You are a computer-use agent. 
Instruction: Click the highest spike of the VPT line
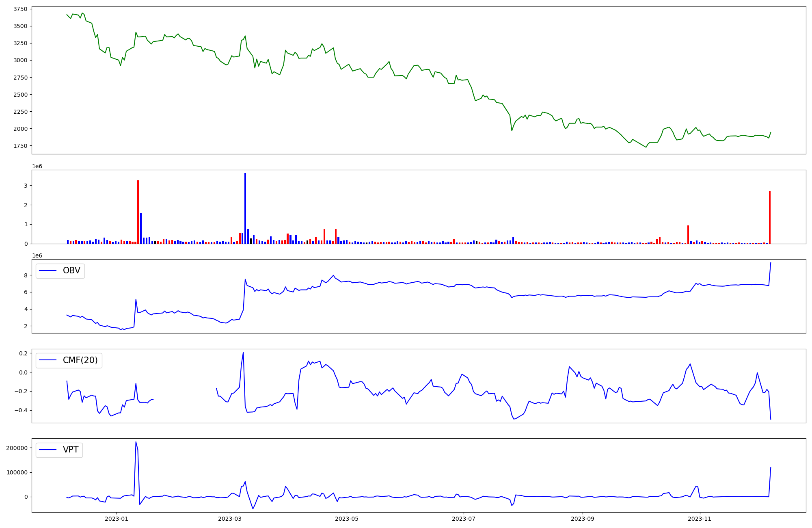[136, 442]
